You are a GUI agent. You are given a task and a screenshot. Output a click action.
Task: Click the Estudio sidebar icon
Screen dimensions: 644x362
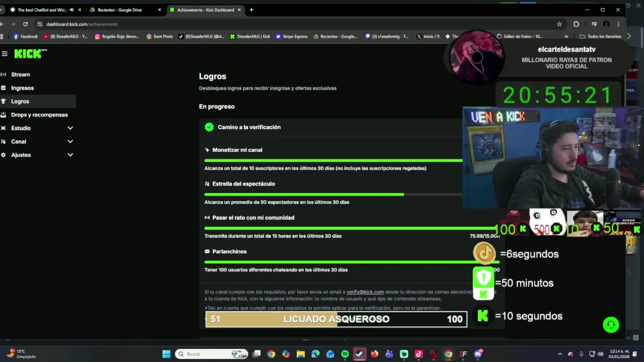tap(4, 128)
